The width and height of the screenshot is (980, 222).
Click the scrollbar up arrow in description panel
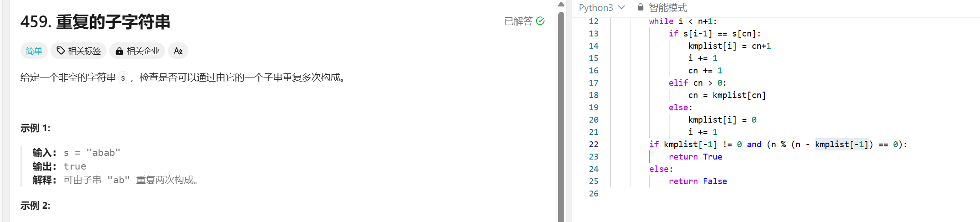(x=561, y=4)
